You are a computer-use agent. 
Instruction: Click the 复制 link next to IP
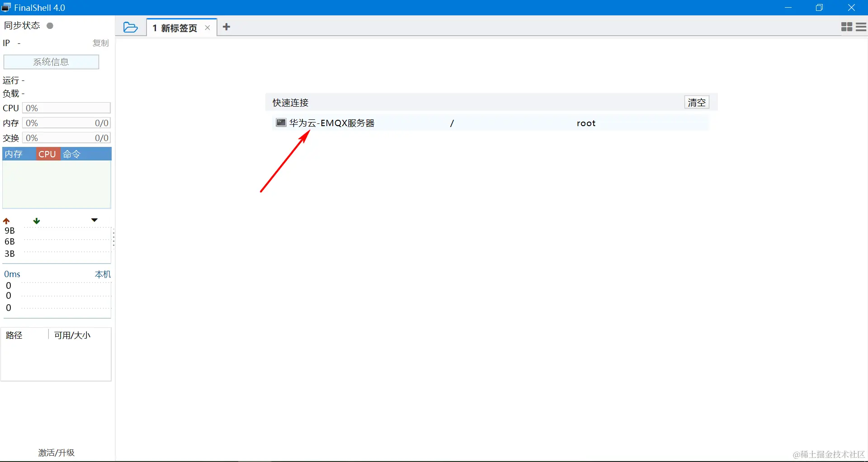pyautogui.click(x=100, y=43)
